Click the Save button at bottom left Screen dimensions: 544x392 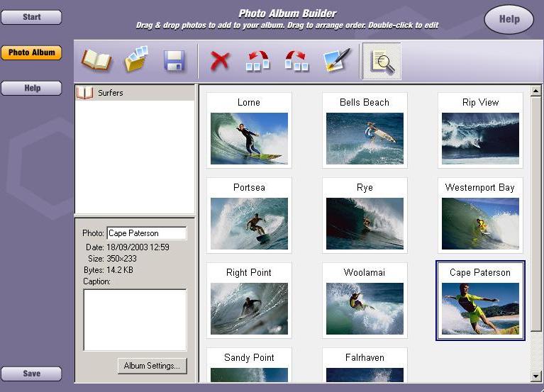point(31,374)
